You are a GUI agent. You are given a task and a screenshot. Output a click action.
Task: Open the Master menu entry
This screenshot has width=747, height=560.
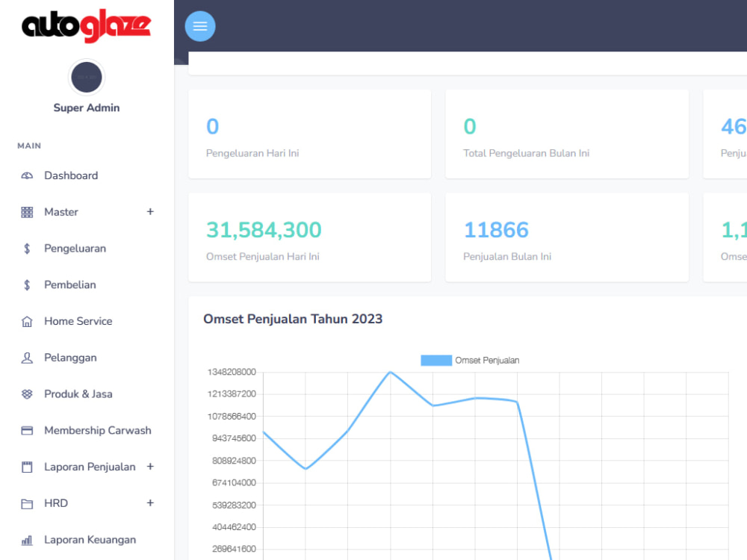pos(61,212)
